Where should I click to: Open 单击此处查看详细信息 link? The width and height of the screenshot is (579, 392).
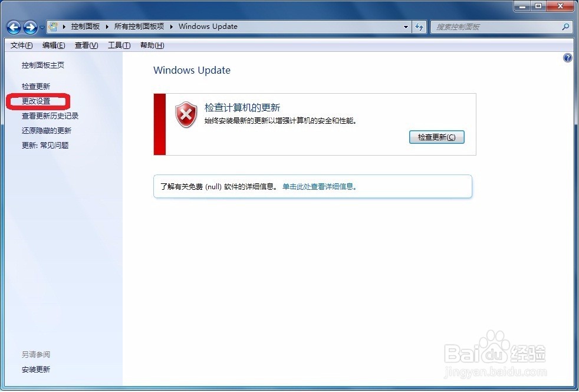pyautogui.click(x=320, y=187)
